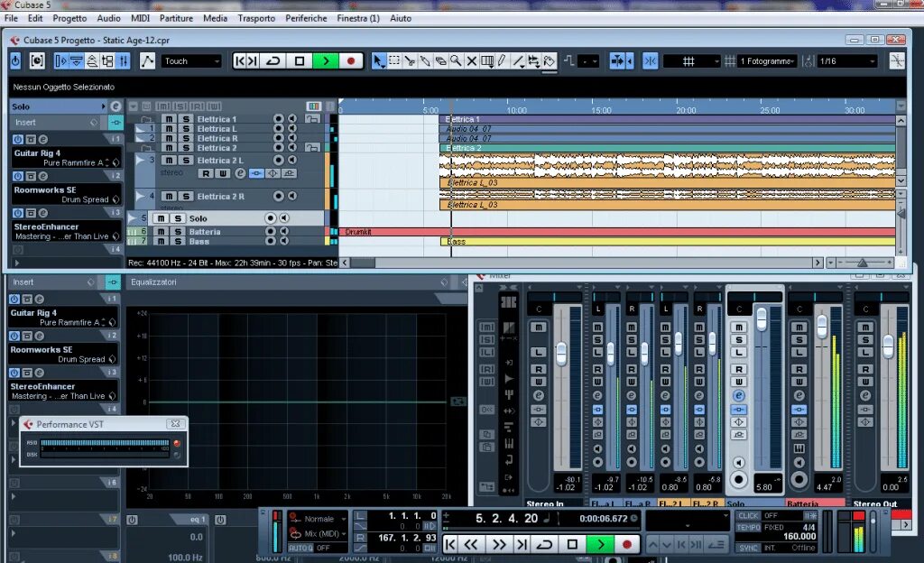924x563 pixels.
Task: Select the Erase tool
Action: 440,60
